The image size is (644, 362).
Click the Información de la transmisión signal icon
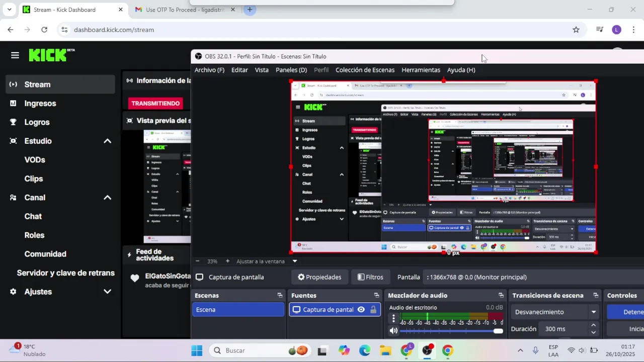(x=130, y=80)
